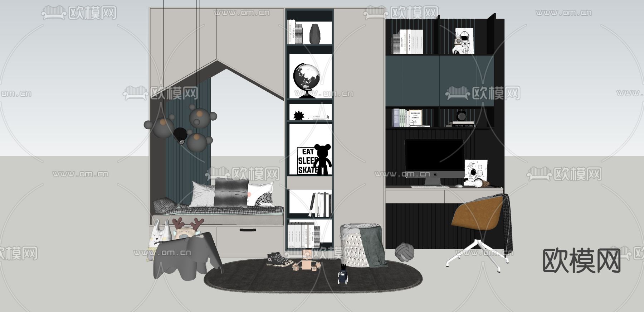Pick the iMac monitor on the desk
The height and width of the screenshot is (312, 644).
click(434, 162)
